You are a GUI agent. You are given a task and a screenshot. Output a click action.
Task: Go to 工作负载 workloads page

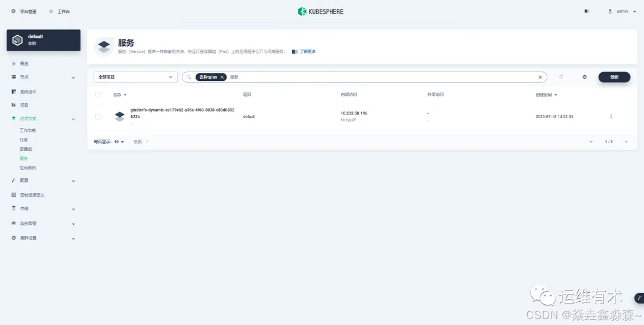[28, 130]
